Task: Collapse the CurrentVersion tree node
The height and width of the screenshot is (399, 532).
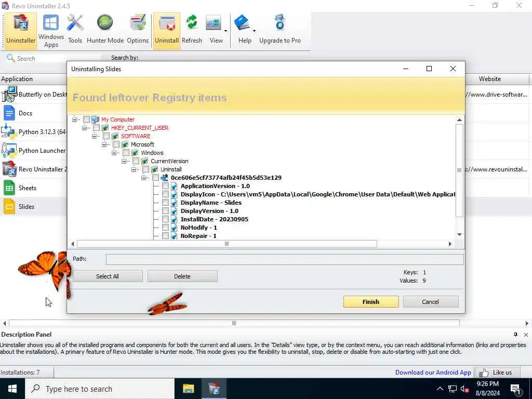Action: (124, 161)
